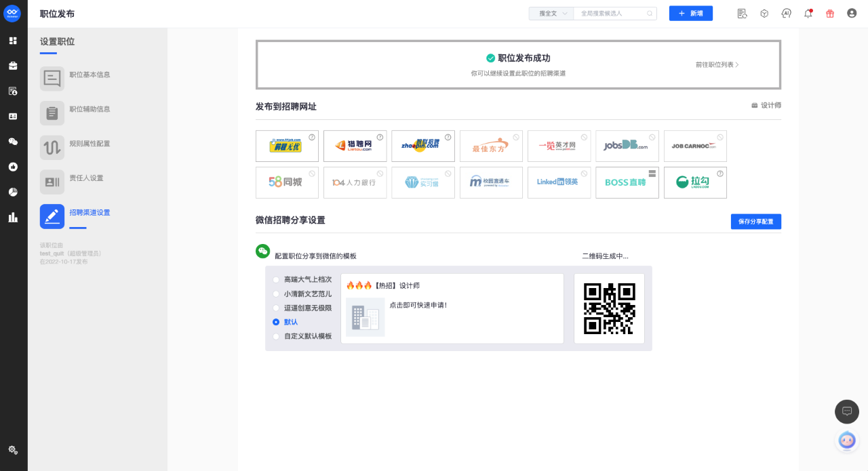868x471 pixels.
Task: Select the 58同城 recruitment site card
Action: coord(288,182)
